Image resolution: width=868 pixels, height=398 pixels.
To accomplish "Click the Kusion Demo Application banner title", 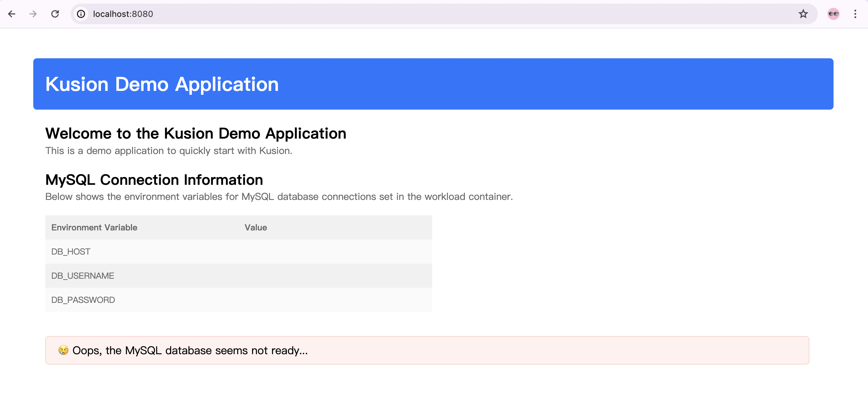I will (162, 84).
